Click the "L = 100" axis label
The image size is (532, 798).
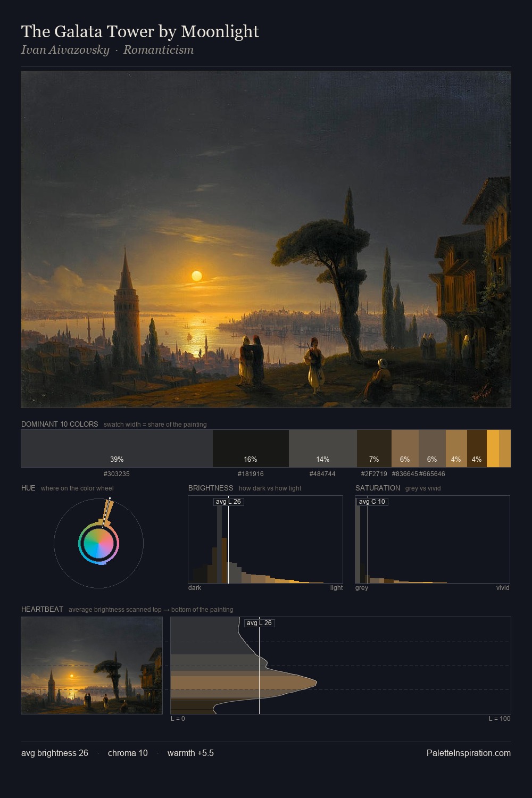pos(500,719)
